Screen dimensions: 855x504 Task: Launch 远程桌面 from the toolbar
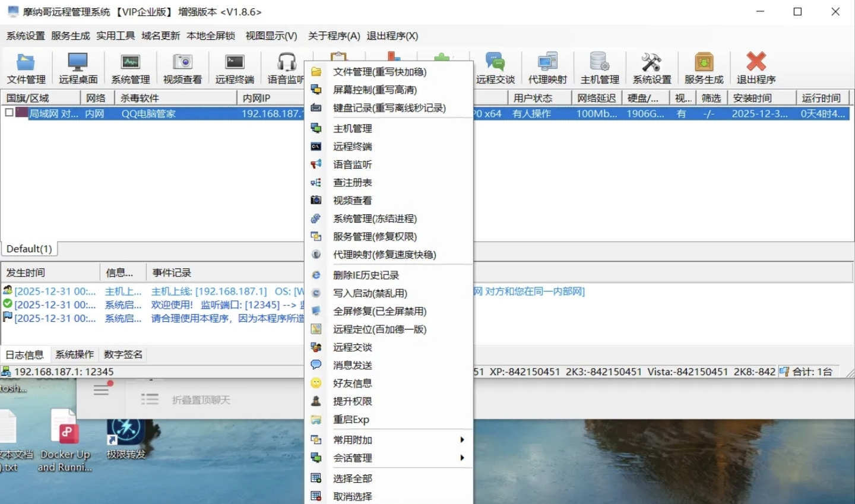click(x=77, y=66)
